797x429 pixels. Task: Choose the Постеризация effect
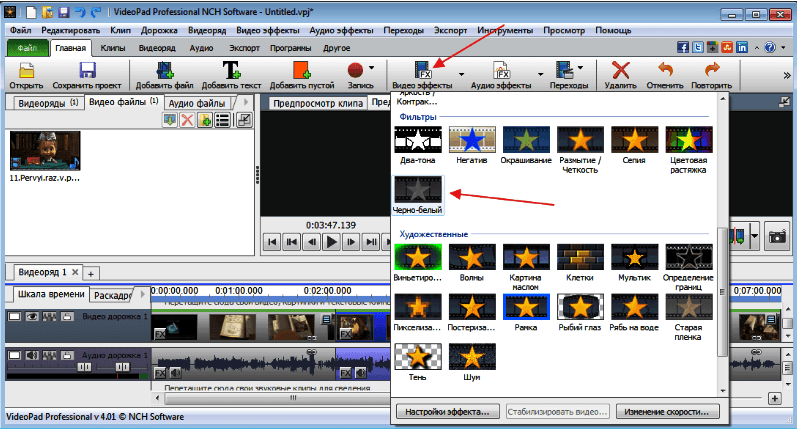pyautogui.click(x=472, y=313)
